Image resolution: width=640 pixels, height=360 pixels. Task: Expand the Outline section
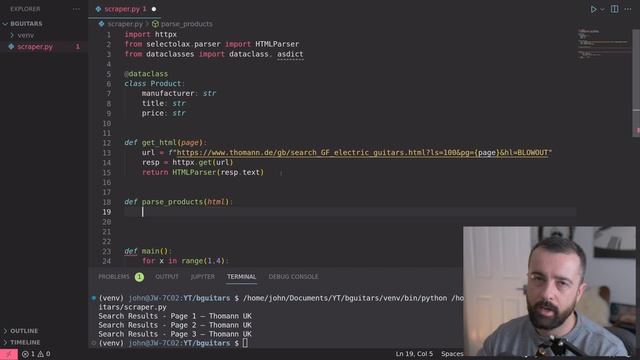click(x=24, y=331)
